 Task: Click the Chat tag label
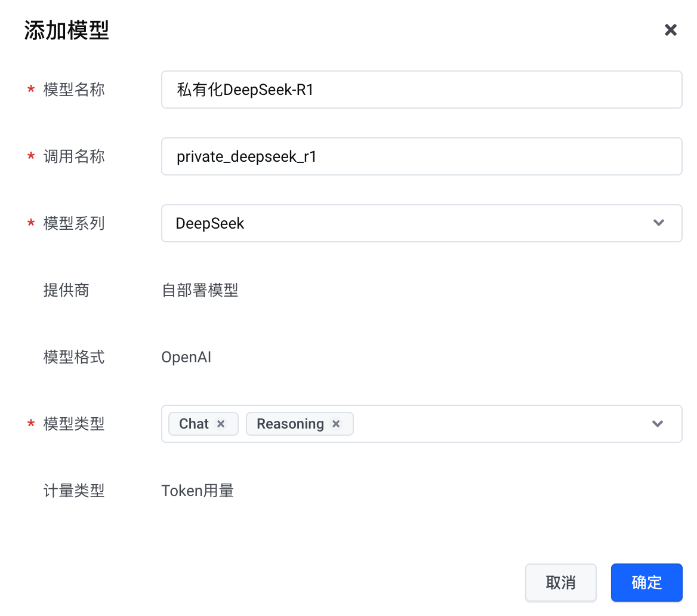(x=194, y=424)
